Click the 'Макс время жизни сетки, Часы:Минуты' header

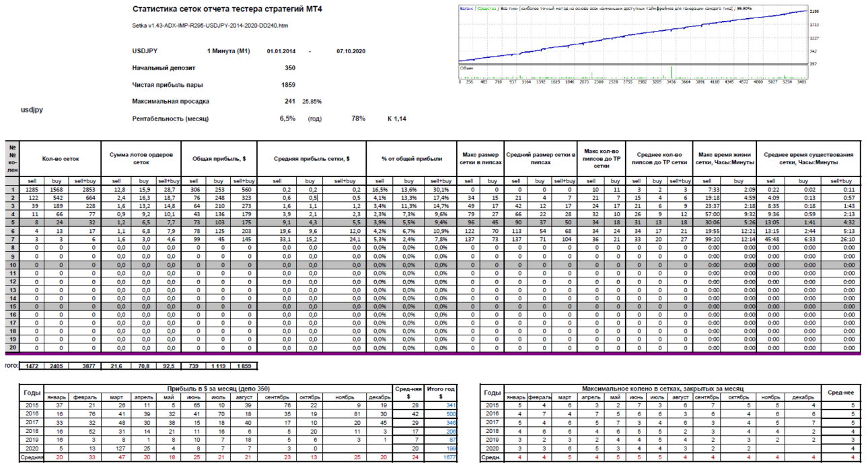[725, 159]
